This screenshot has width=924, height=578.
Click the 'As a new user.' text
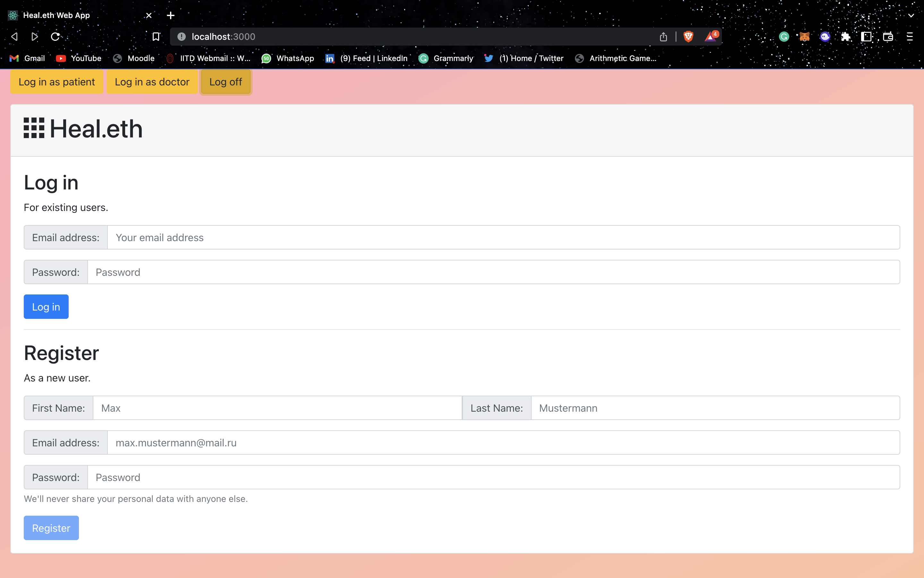point(57,378)
